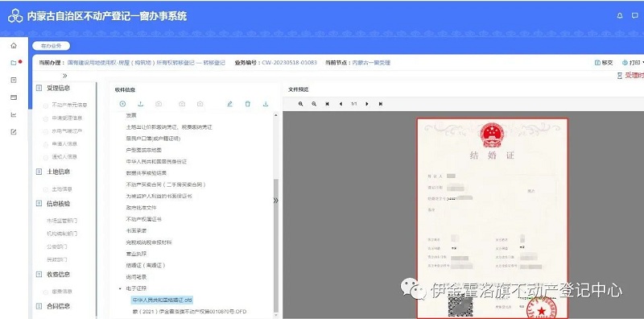
Task: Click the notification bell icon
Action: [x=620, y=16]
